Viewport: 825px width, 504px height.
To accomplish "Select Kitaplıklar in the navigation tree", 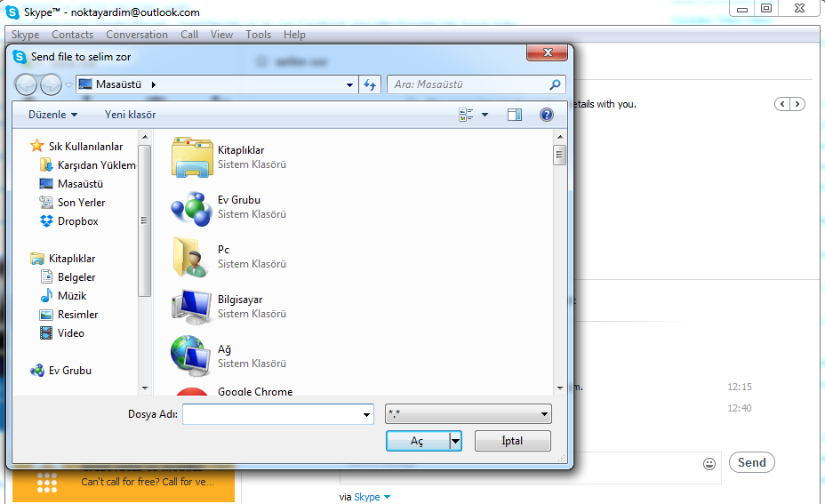I will [x=63, y=259].
